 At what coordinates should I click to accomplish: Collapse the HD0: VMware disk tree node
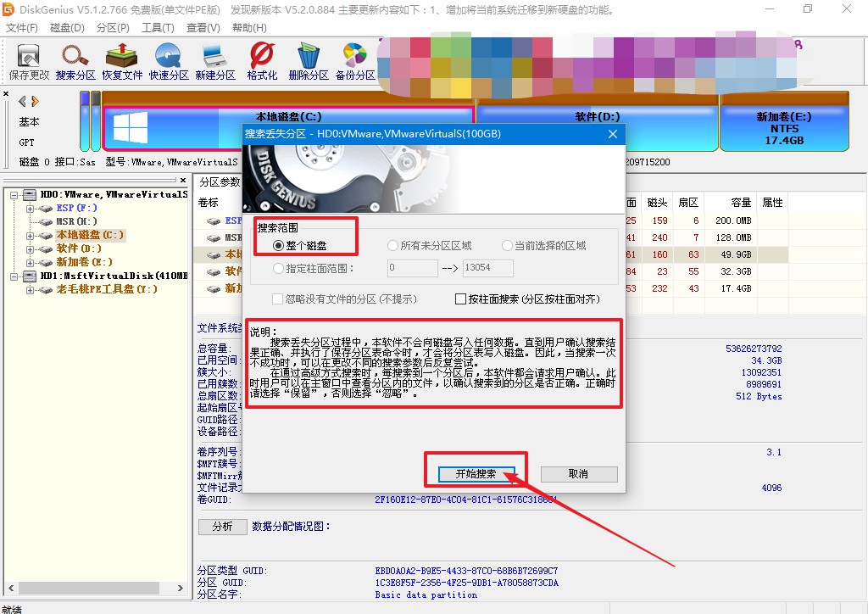[14, 195]
